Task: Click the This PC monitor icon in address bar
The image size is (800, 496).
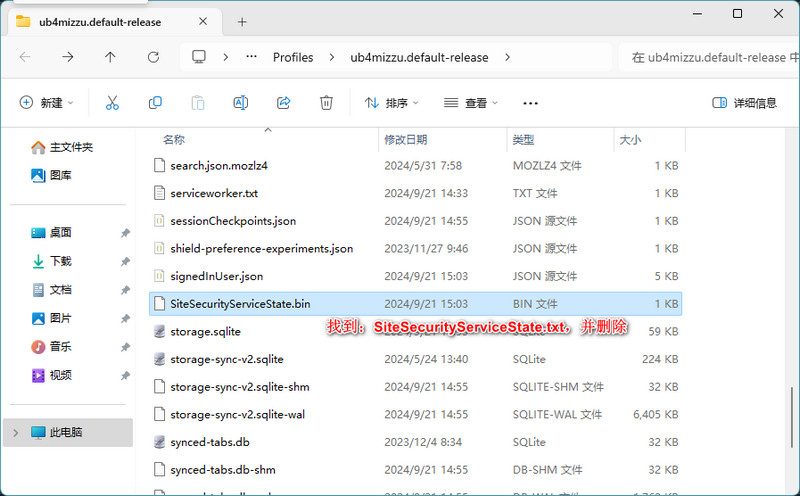Action: [199, 57]
